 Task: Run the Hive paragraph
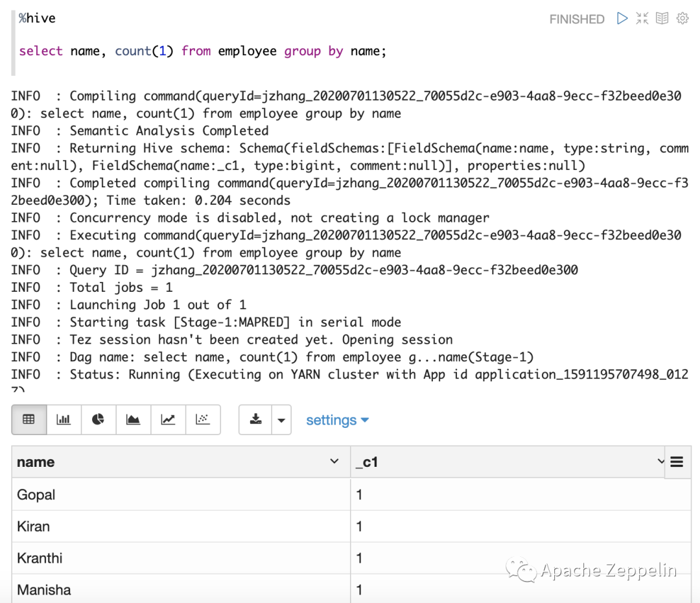(622, 19)
